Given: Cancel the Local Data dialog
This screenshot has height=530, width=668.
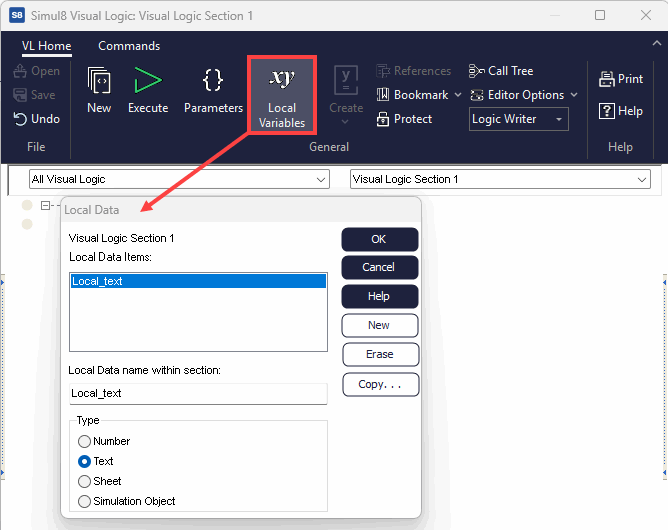Looking at the screenshot, I should 380,268.
